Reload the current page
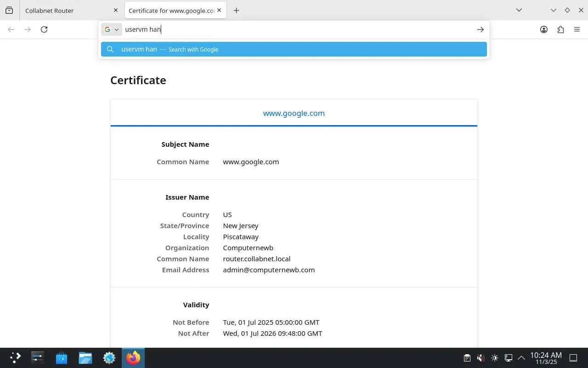The height and width of the screenshot is (368, 588). 44,29
